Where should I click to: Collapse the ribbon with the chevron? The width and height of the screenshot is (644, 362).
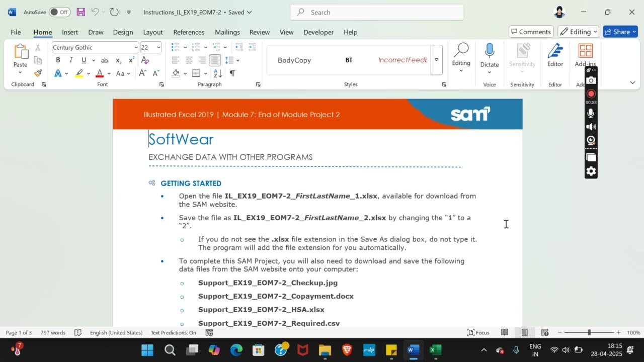(x=632, y=82)
